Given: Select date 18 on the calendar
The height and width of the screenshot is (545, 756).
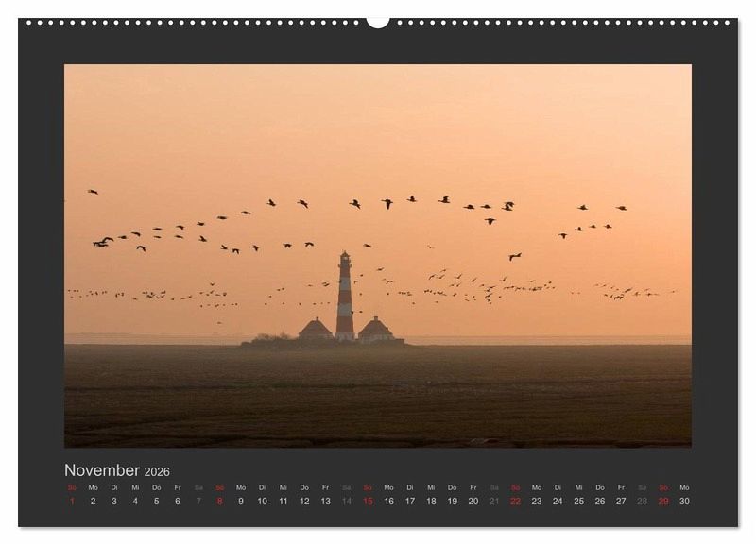Looking at the screenshot, I should click(431, 502).
